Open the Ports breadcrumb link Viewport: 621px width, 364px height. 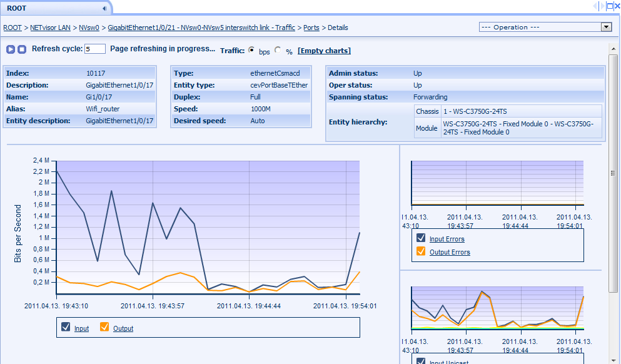pyautogui.click(x=311, y=28)
